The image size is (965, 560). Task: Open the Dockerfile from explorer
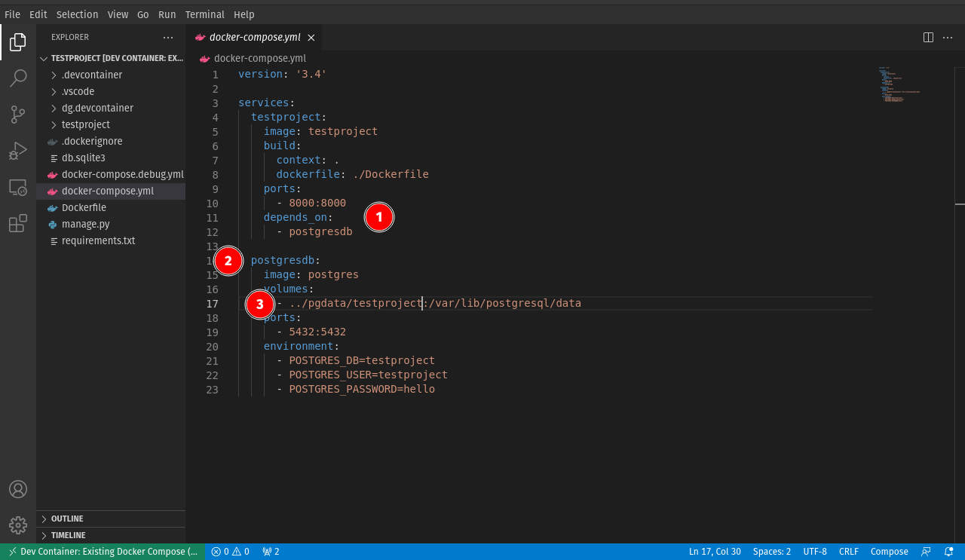coord(111,207)
